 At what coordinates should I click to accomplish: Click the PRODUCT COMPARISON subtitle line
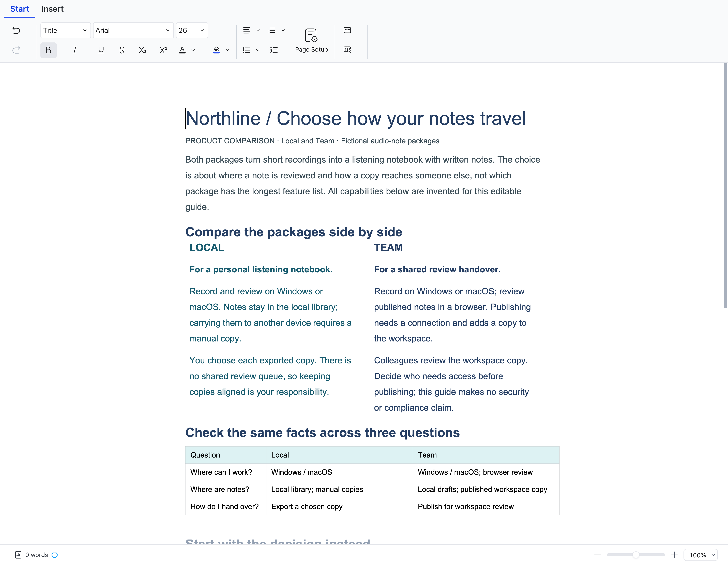click(x=312, y=141)
